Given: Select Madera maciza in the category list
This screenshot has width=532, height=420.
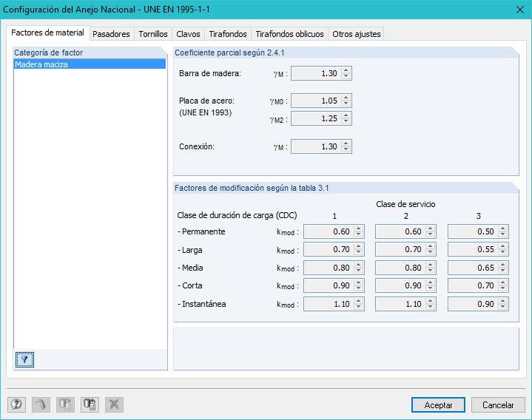Looking at the screenshot, I should tap(90, 64).
